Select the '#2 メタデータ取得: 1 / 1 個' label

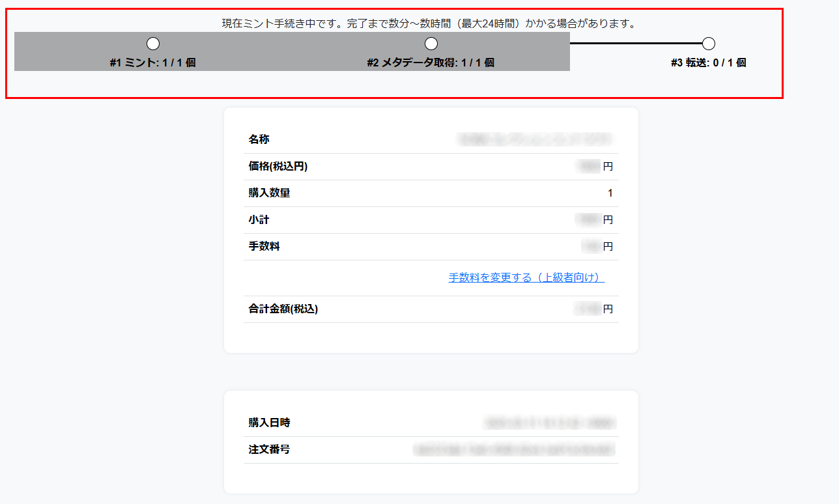click(431, 63)
